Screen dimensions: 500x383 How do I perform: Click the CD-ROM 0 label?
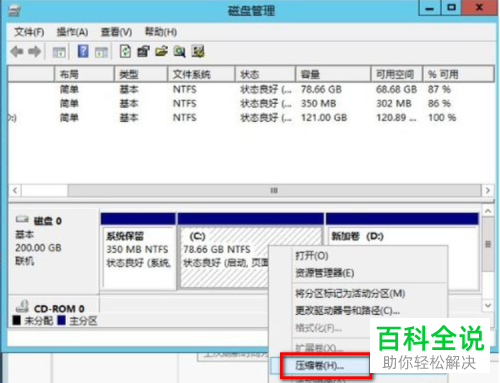pos(59,308)
